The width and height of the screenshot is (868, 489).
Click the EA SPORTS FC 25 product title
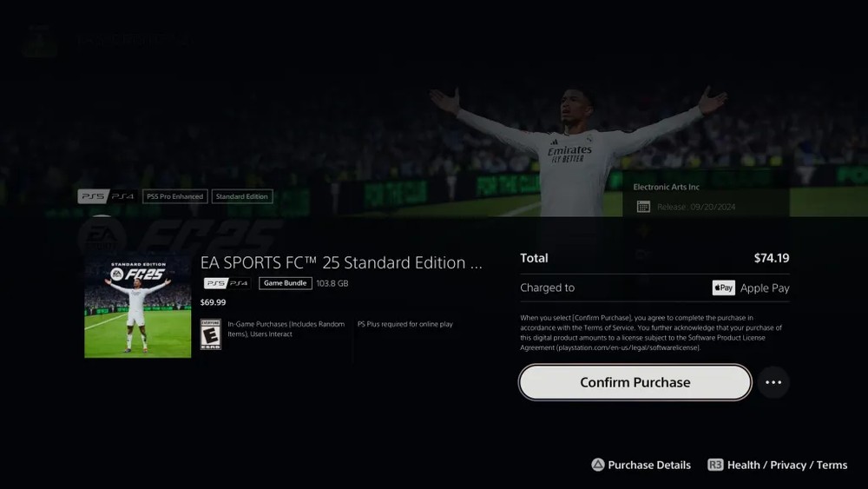point(341,262)
